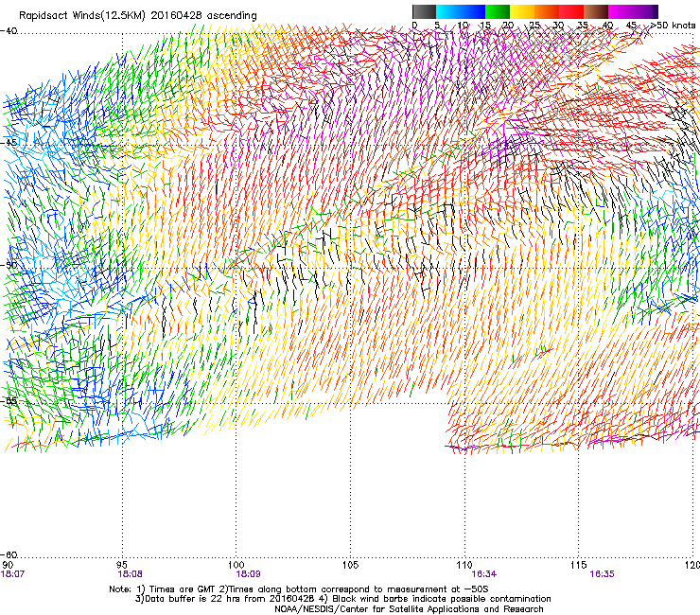Click the 16:35 measurement time label
The image size is (700, 615).
point(602,574)
